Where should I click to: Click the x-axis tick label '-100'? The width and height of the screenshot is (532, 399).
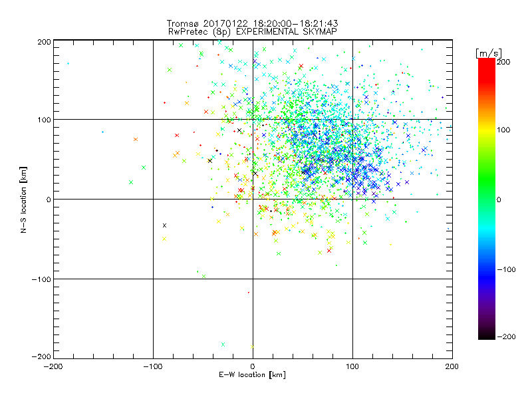(153, 366)
